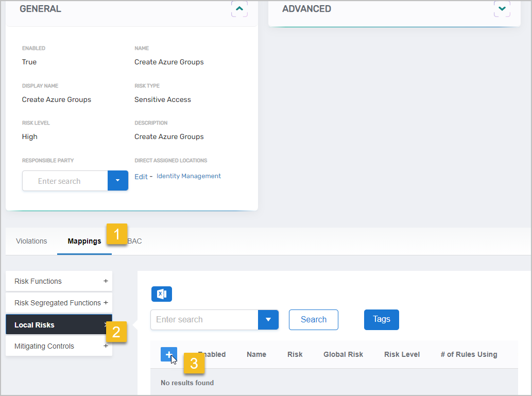Open the Identity Management location link
532x396 pixels.
[188, 176]
